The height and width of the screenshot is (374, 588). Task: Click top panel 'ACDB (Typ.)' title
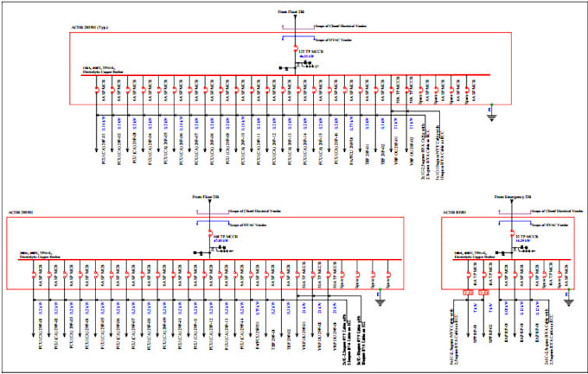[x=90, y=28]
